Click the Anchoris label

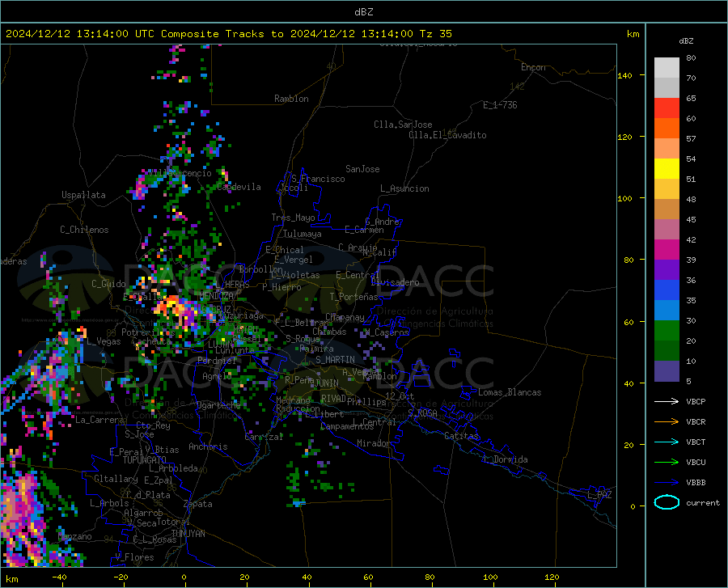point(208,446)
